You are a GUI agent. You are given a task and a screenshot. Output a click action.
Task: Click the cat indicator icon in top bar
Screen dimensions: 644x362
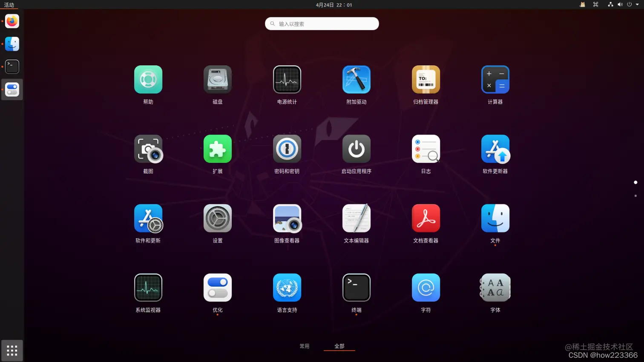click(x=582, y=5)
